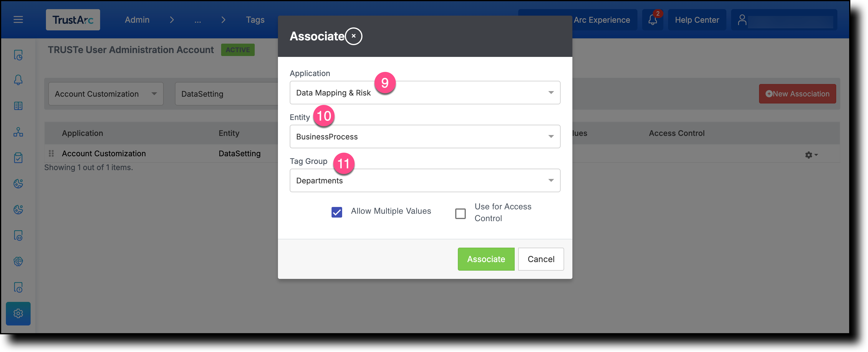Click the New Association button
This screenshot has height=352, width=868.
[x=797, y=94]
